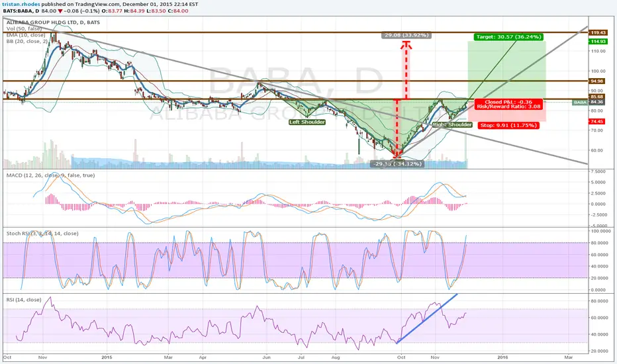Click the 94.98 price level tag

[x=596, y=81]
